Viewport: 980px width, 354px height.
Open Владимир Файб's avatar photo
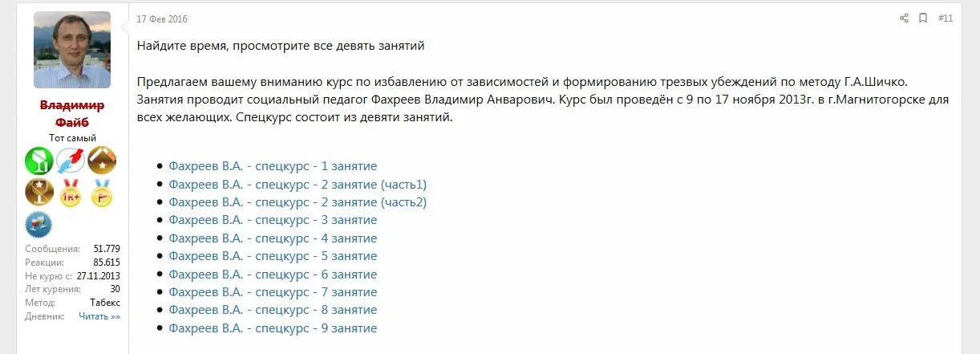(72, 50)
